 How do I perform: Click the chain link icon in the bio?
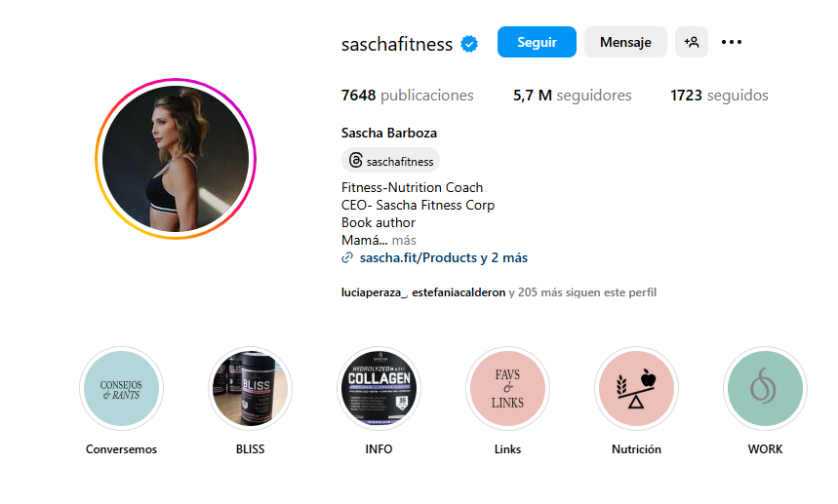click(347, 258)
